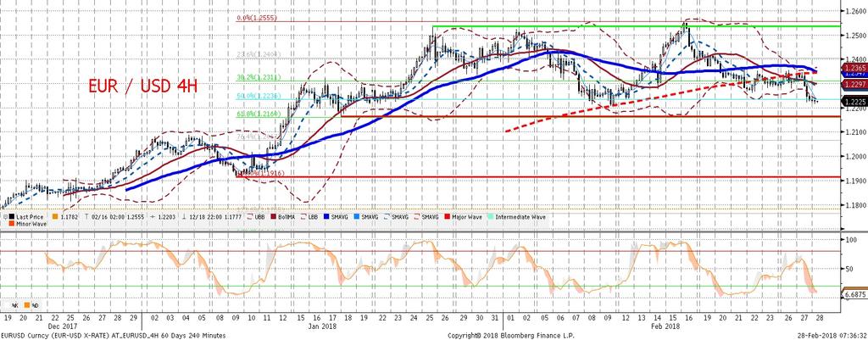The width and height of the screenshot is (868, 340).
Task: Toggle the light blue solid SMAVG legend
Action: (366, 217)
